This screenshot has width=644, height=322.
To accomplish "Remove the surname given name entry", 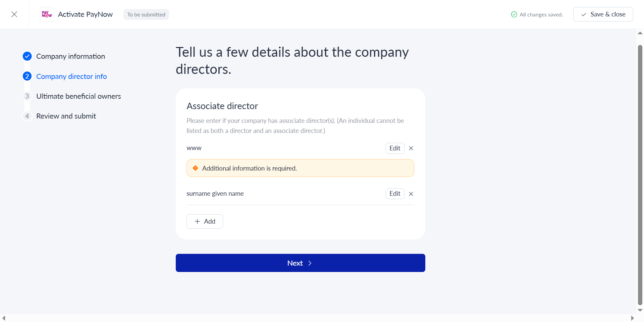I will pos(411,194).
